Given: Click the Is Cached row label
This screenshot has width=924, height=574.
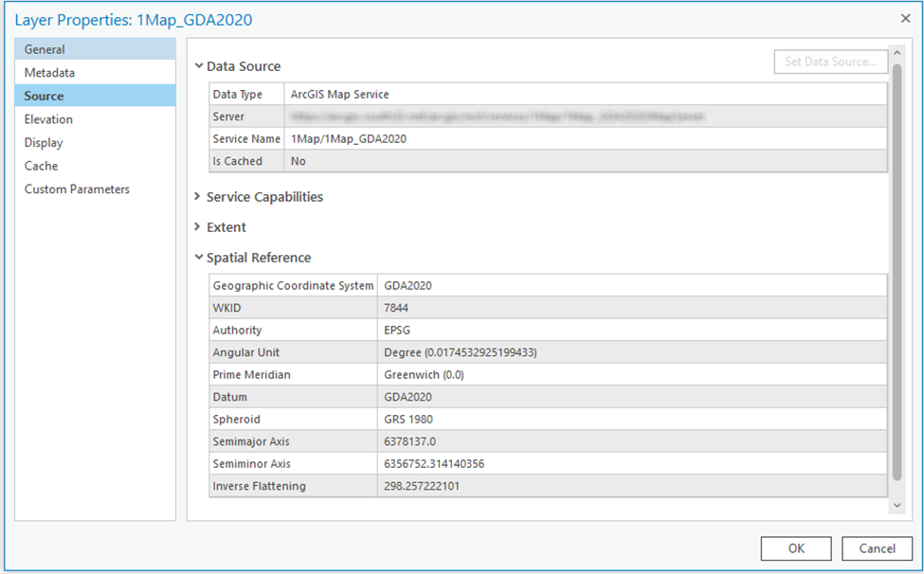Looking at the screenshot, I should coord(238,161).
